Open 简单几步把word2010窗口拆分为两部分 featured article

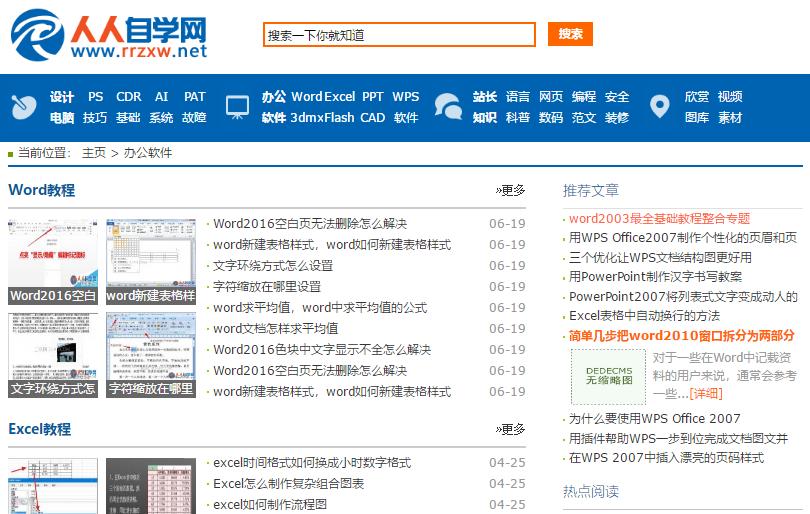coord(681,336)
